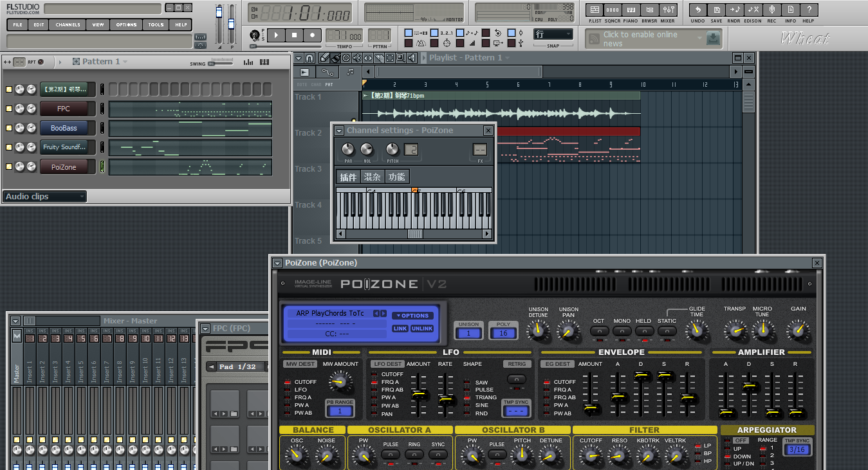Open graph editor icon in step sequencer
The image size is (868, 470).
point(248,62)
